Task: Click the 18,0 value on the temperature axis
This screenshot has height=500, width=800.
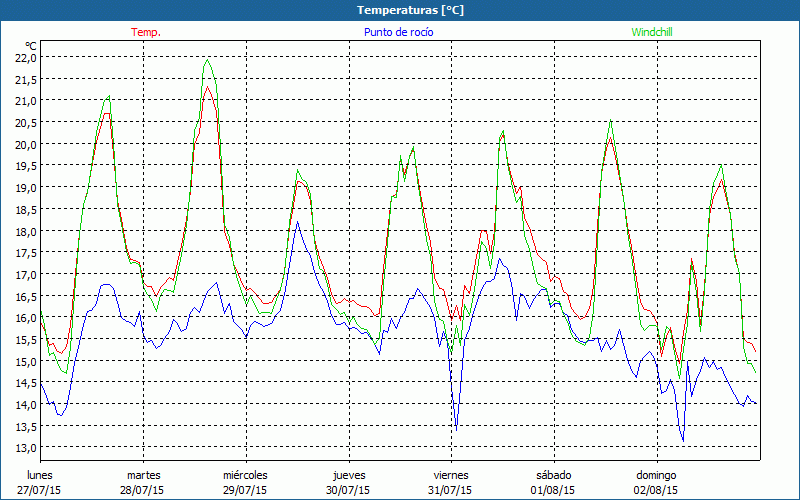Action: coord(26,231)
